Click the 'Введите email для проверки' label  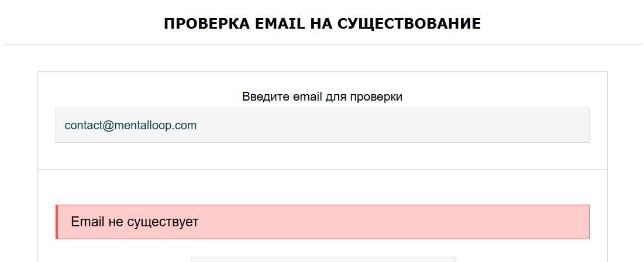(x=322, y=96)
